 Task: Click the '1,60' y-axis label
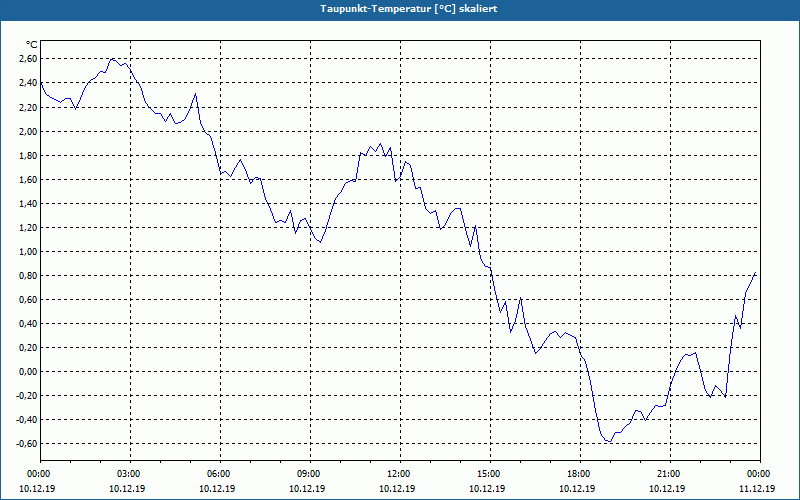coord(29,179)
